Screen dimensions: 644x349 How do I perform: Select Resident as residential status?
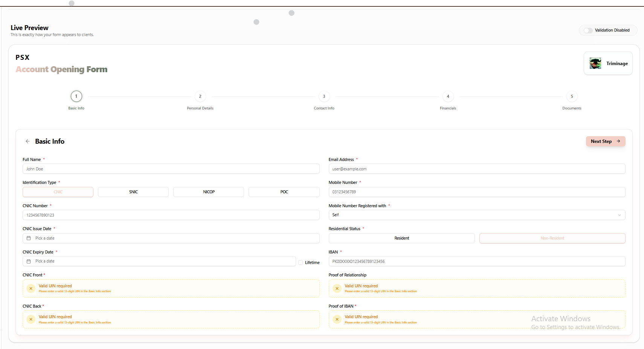[x=401, y=238]
